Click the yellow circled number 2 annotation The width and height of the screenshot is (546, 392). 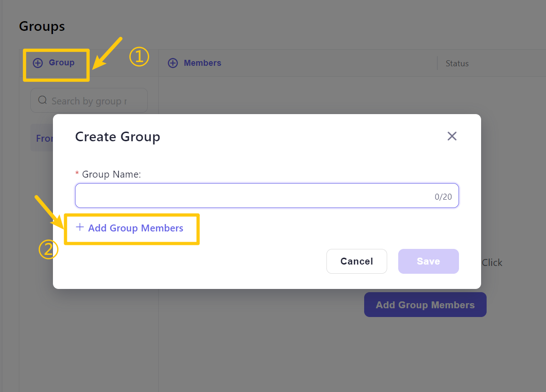pyautogui.click(x=48, y=250)
